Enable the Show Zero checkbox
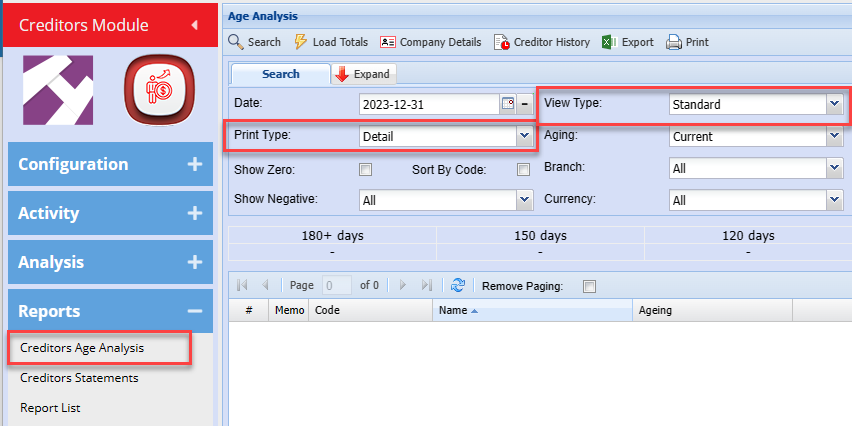Screen dimensions: 852x426 (x=365, y=169)
